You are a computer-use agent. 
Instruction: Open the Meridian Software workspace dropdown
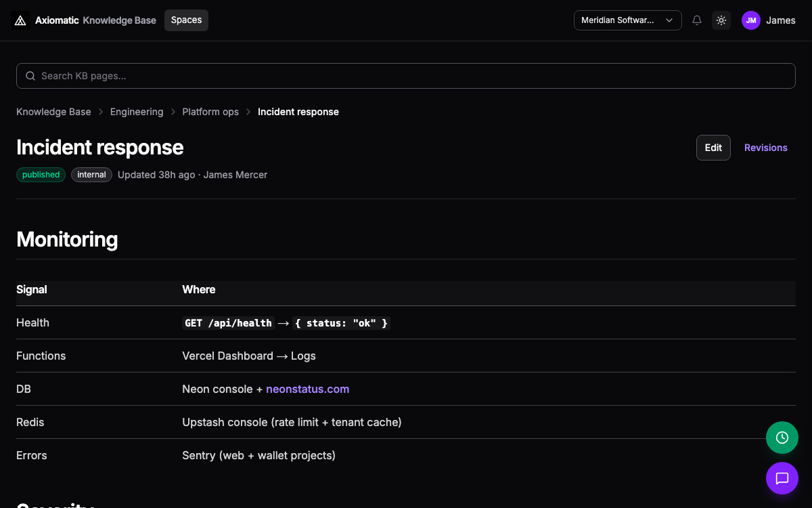coord(628,20)
